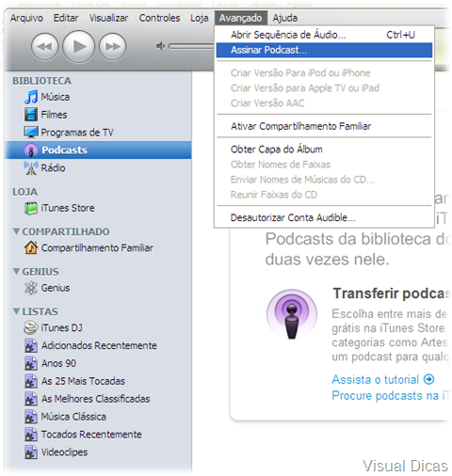
Task: Select the Filmes film icon
Action: pyautogui.click(x=31, y=115)
